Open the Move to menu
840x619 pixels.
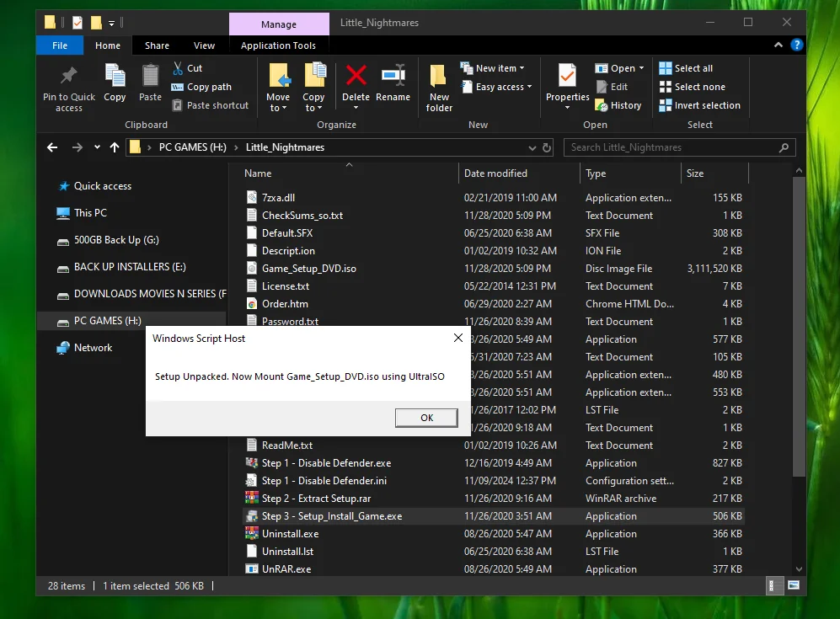click(x=278, y=88)
